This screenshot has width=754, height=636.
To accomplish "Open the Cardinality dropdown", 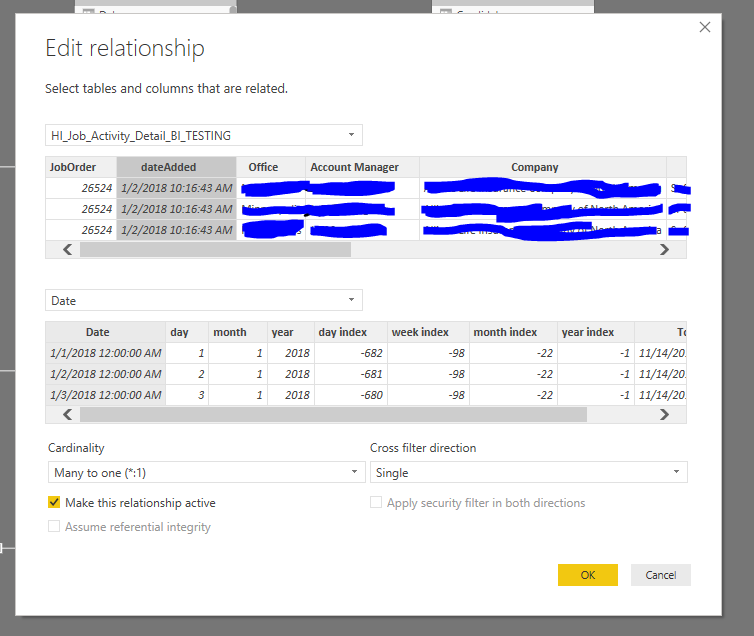I will (x=206, y=473).
